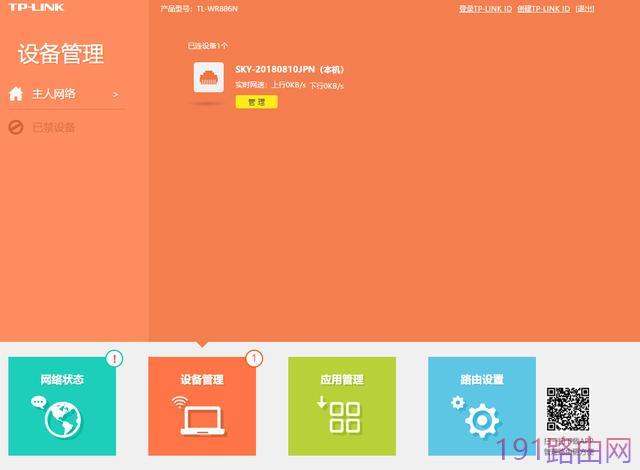Viewport: 640px width, 470px height.
Task: Click the QR code image
Action: (x=568, y=409)
